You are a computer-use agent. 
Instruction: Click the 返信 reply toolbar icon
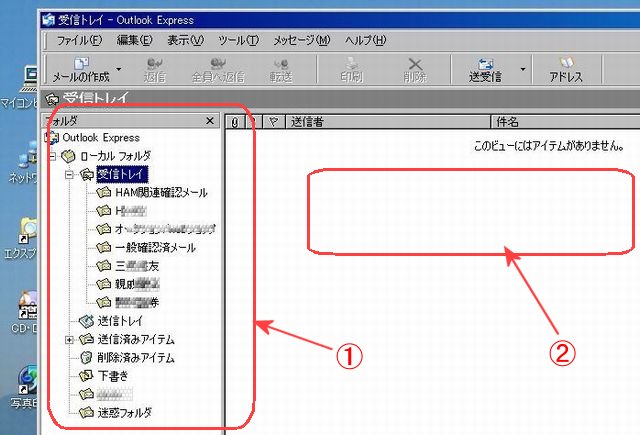tap(155, 70)
